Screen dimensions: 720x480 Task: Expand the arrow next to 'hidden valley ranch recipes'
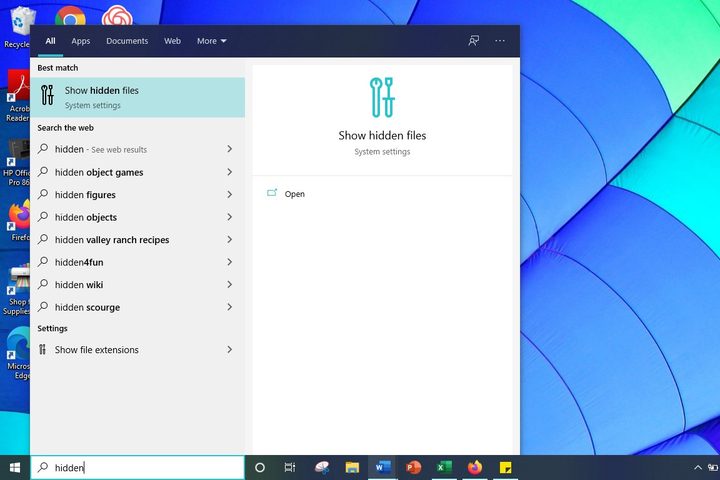230,239
